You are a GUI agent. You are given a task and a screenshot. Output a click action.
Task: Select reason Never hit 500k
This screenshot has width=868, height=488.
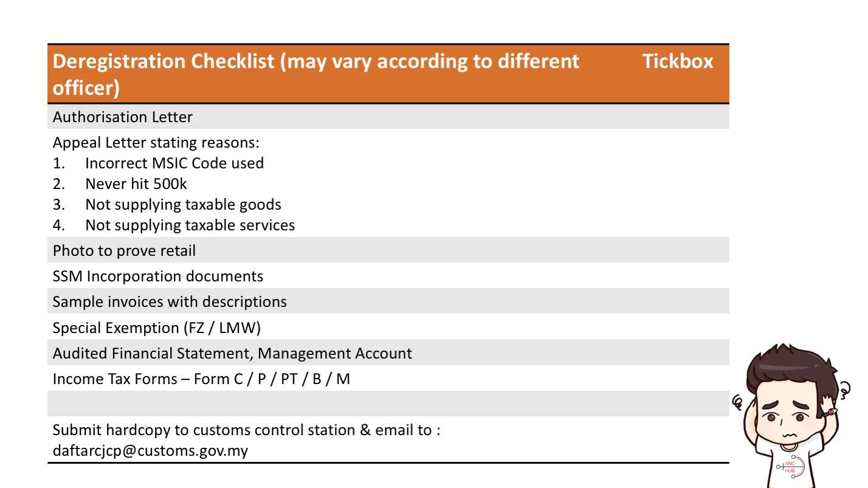136,184
